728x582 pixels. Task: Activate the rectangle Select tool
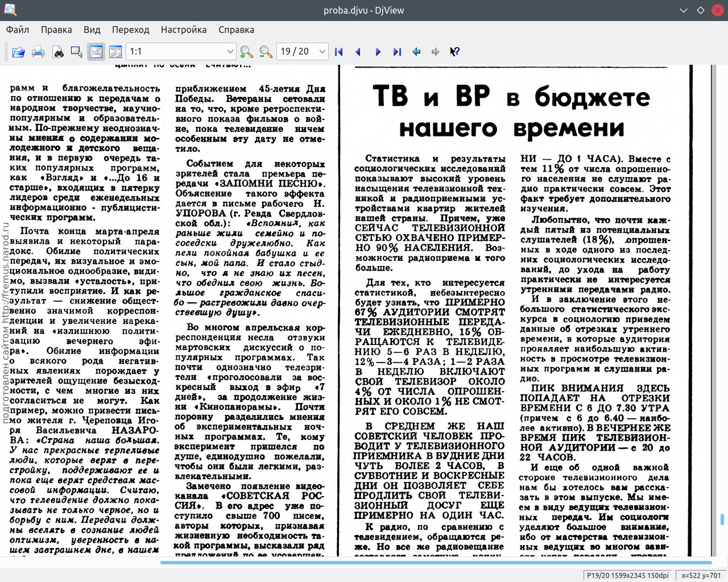[77, 52]
